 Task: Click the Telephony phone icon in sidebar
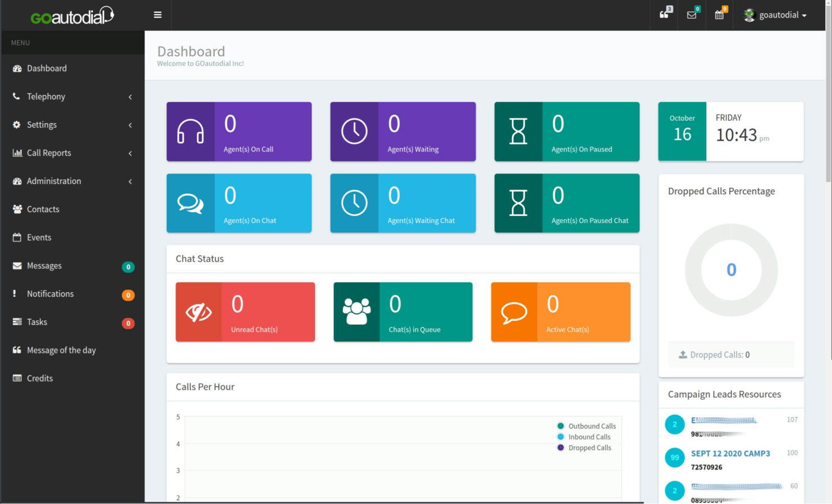[x=16, y=96]
